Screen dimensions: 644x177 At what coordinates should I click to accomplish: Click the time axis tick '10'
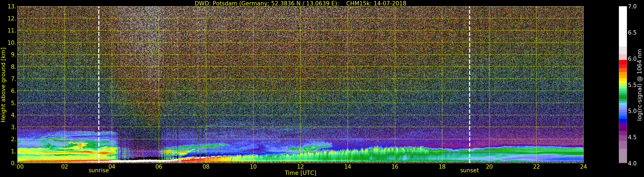pos(253,167)
